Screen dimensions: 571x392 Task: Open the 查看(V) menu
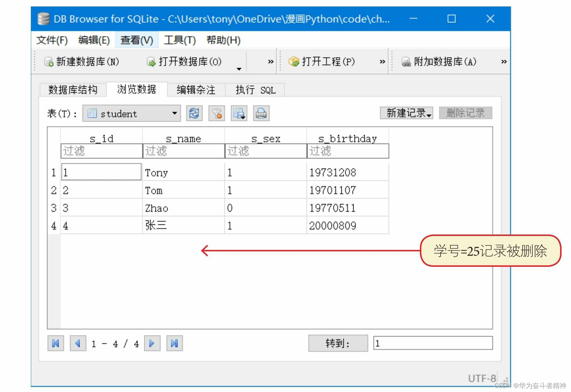pyautogui.click(x=137, y=40)
